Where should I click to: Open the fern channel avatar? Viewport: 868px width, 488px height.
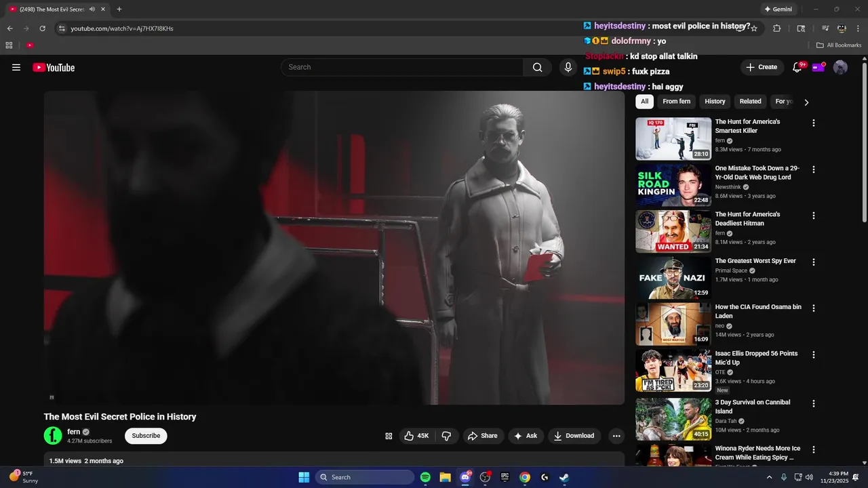[53, 436]
